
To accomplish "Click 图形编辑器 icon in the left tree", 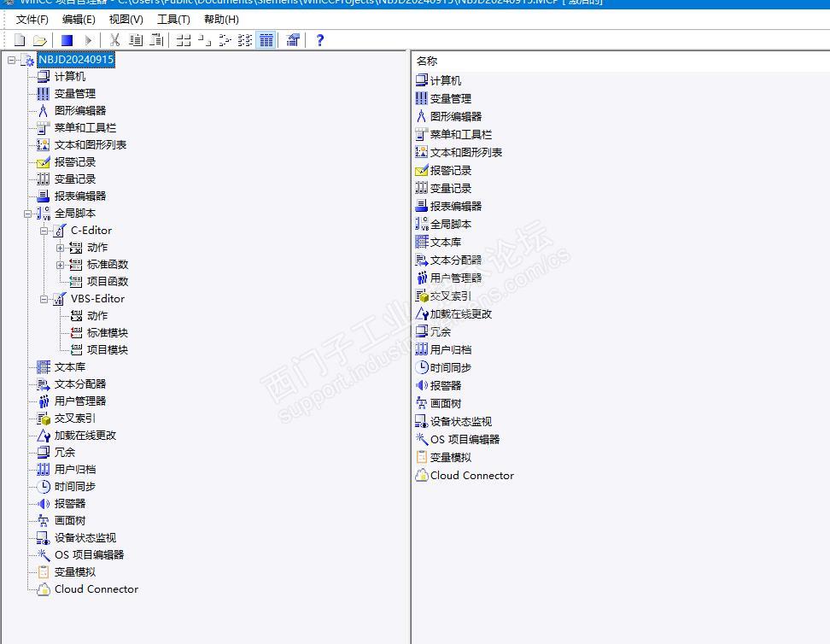I will 44,111.
